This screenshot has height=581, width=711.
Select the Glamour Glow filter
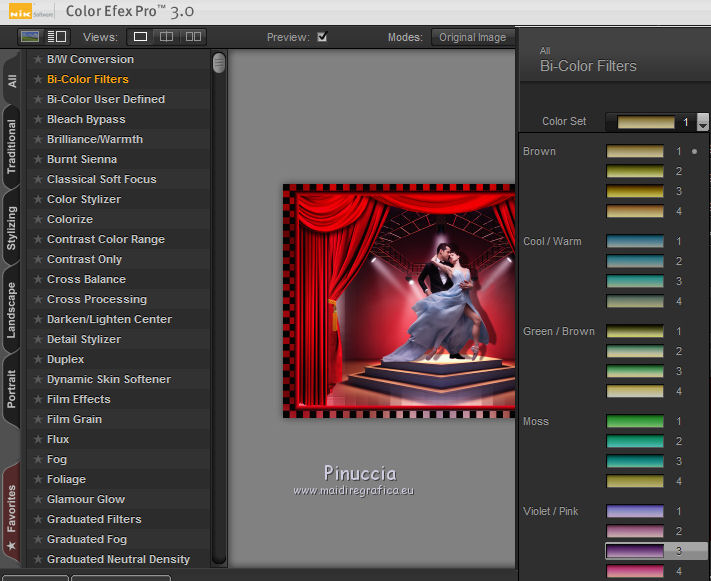[85, 499]
